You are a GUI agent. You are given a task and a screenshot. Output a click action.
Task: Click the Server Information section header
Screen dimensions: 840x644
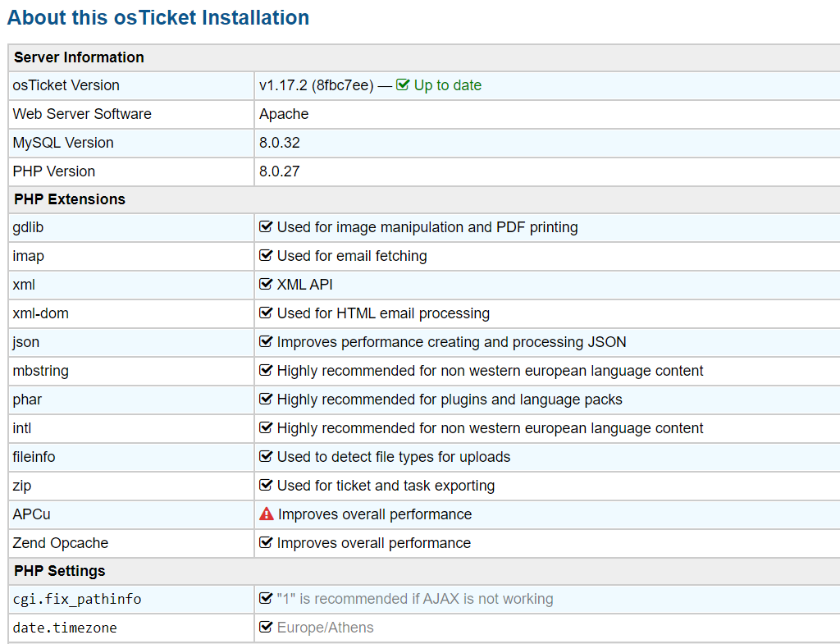point(79,57)
